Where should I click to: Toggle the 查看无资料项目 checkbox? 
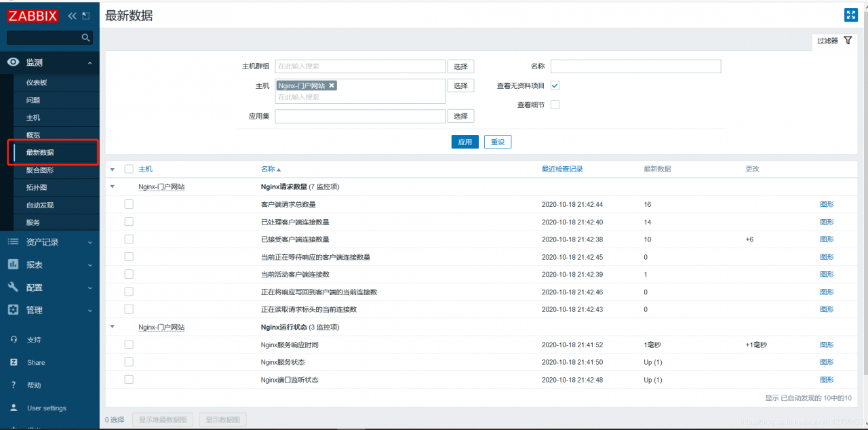point(555,85)
